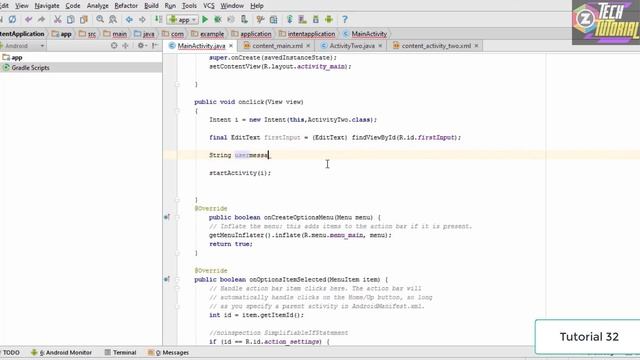
Task: Open the Settings wrench toolbar icon
Action: (260, 19)
